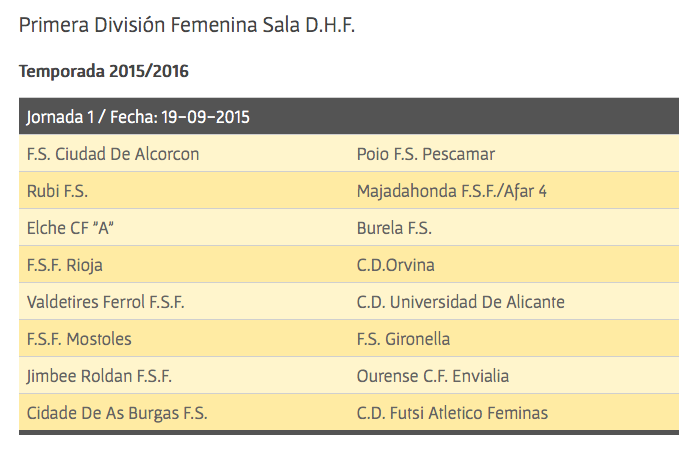Open Majadahonda F.S.F./Afar 4 entry
Screen dimensions: 693x453
pyautogui.click(x=451, y=191)
